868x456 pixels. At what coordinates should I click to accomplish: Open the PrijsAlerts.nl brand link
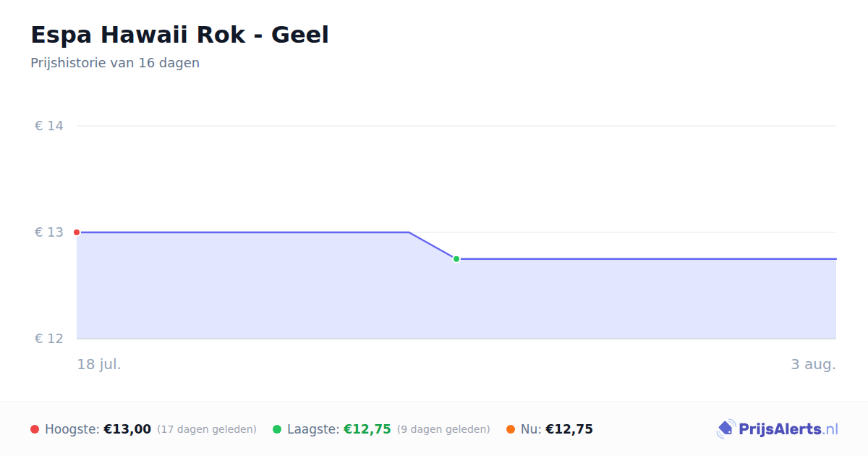pos(778,429)
